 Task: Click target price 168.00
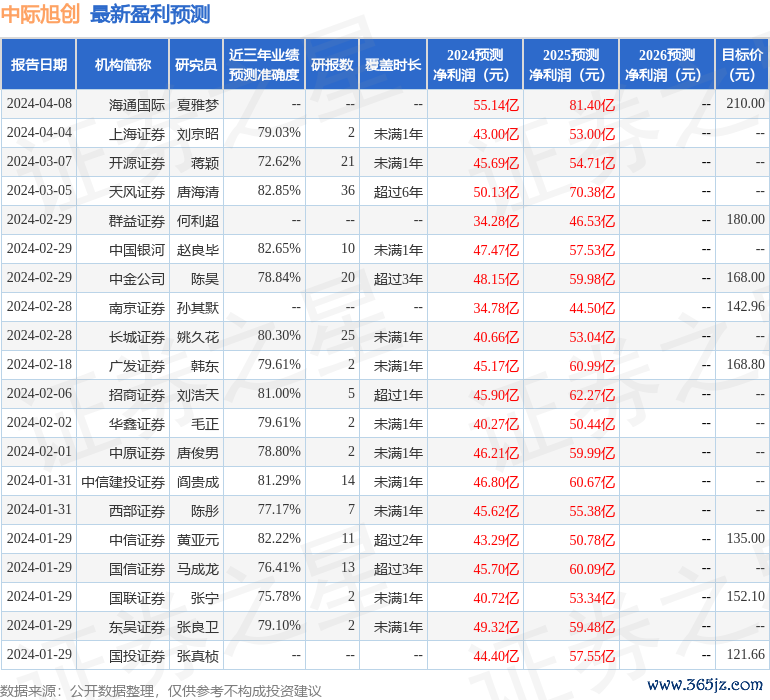[745, 278]
